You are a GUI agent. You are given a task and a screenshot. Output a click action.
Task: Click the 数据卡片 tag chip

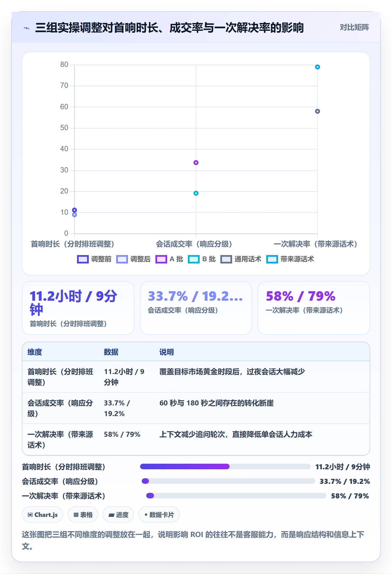tap(159, 515)
